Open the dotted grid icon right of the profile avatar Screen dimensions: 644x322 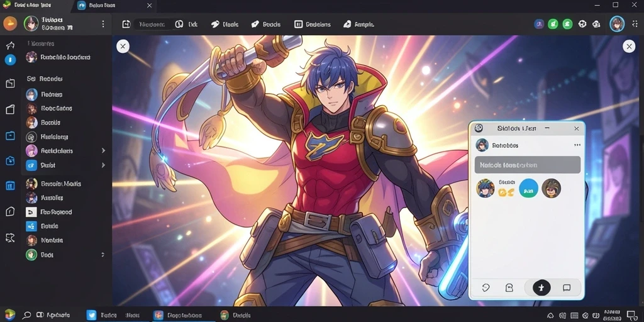coord(634,25)
